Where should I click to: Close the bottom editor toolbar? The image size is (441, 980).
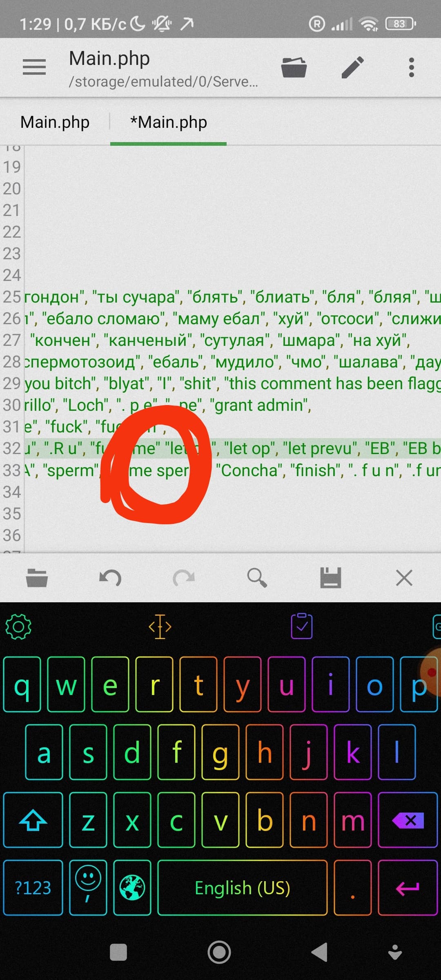click(x=404, y=577)
